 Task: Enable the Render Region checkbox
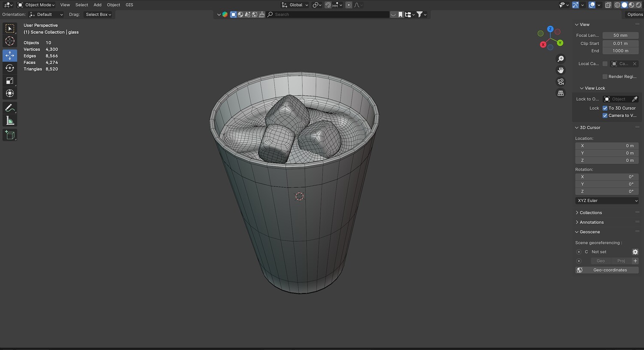pos(605,76)
